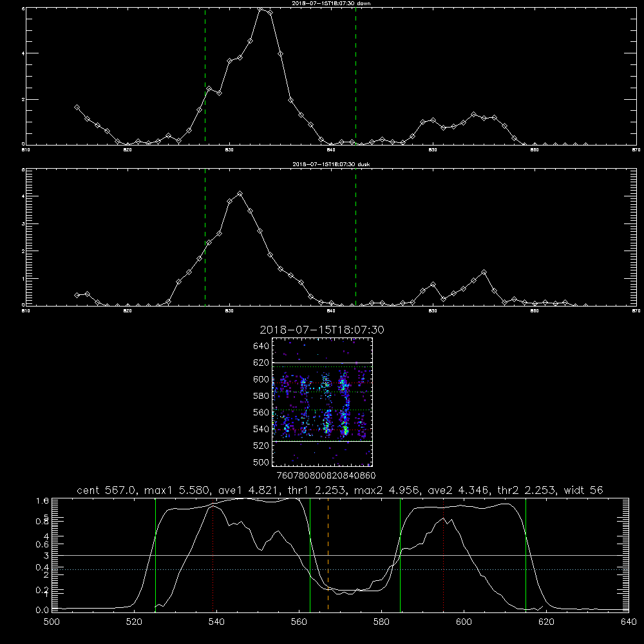
Task: Click the bottom plot x-axis label '520'
Action: pyautogui.click(x=134, y=622)
